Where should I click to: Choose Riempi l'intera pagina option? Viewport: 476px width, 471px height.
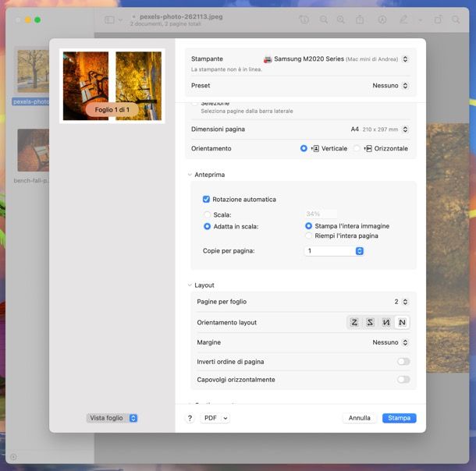[308, 235]
